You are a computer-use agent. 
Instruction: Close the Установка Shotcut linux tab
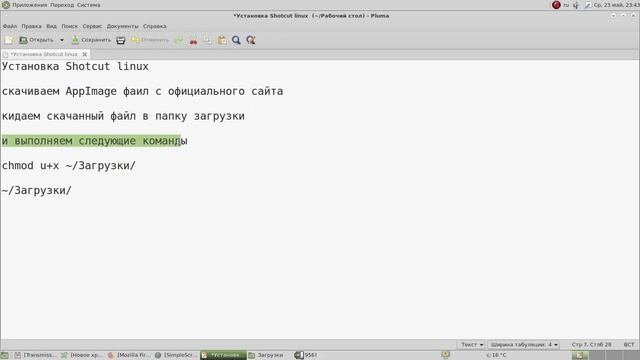click(x=84, y=54)
